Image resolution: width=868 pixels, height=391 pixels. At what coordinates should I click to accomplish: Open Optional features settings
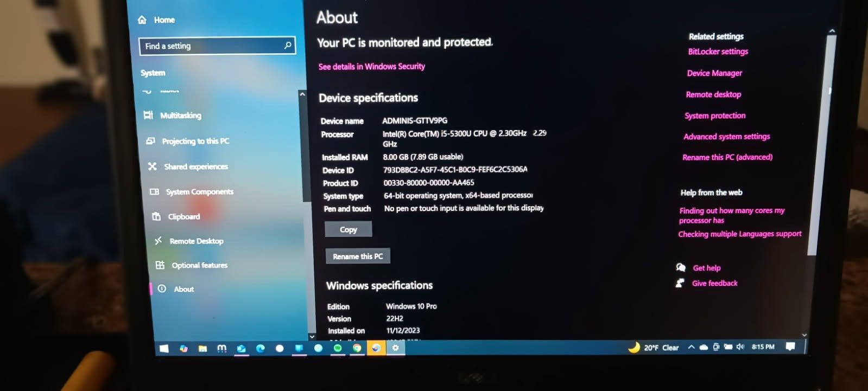tap(199, 265)
